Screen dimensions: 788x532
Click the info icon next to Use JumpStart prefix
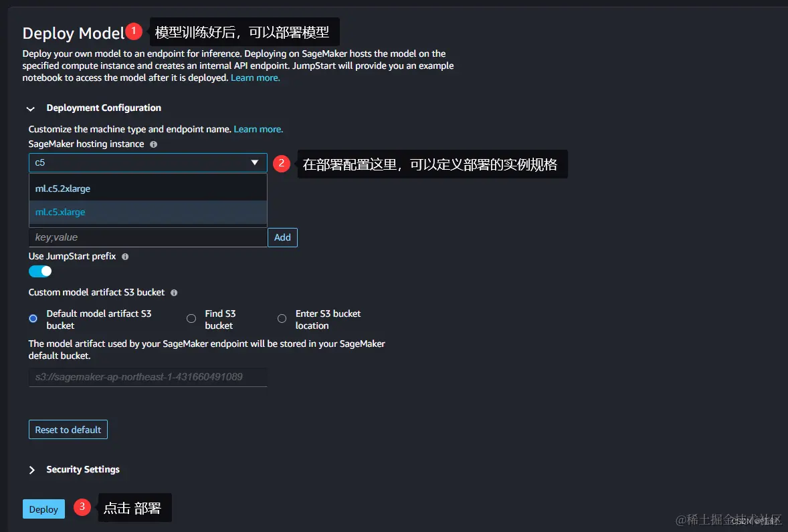(x=125, y=257)
